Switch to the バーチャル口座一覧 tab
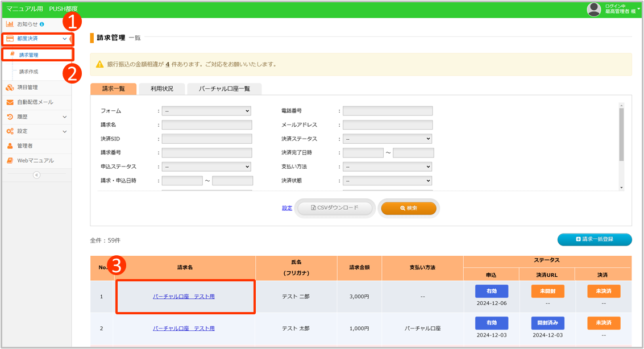This screenshot has width=644, height=349. (223, 89)
